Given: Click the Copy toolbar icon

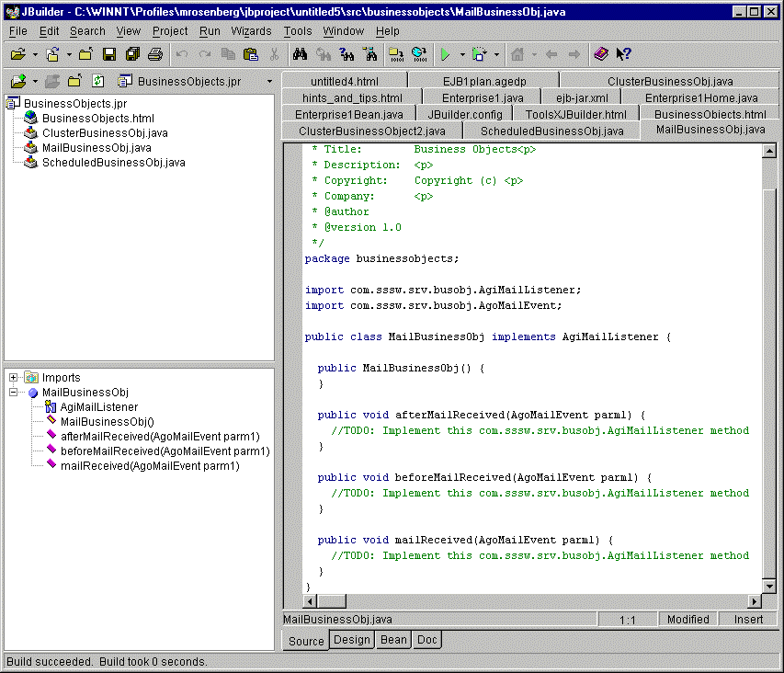Looking at the screenshot, I should [228, 54].
